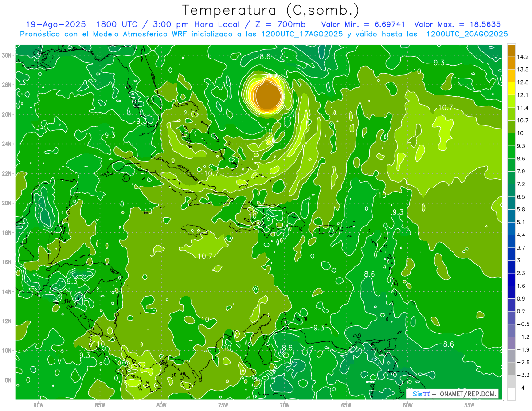The height and width of the screenshot is (411, 532).
Task: Select the legend swatch between 11.4 and 12.1
Action: [x=512, y=101]
